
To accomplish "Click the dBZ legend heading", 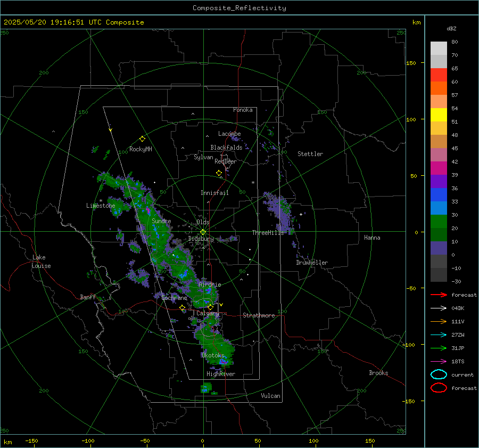I will pyautogui.click(x=451, y=28).
